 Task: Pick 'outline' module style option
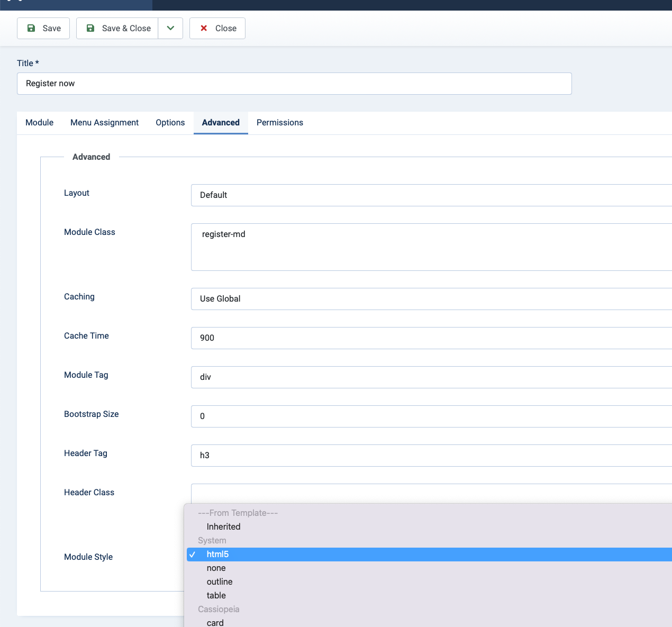coord(220,582)
